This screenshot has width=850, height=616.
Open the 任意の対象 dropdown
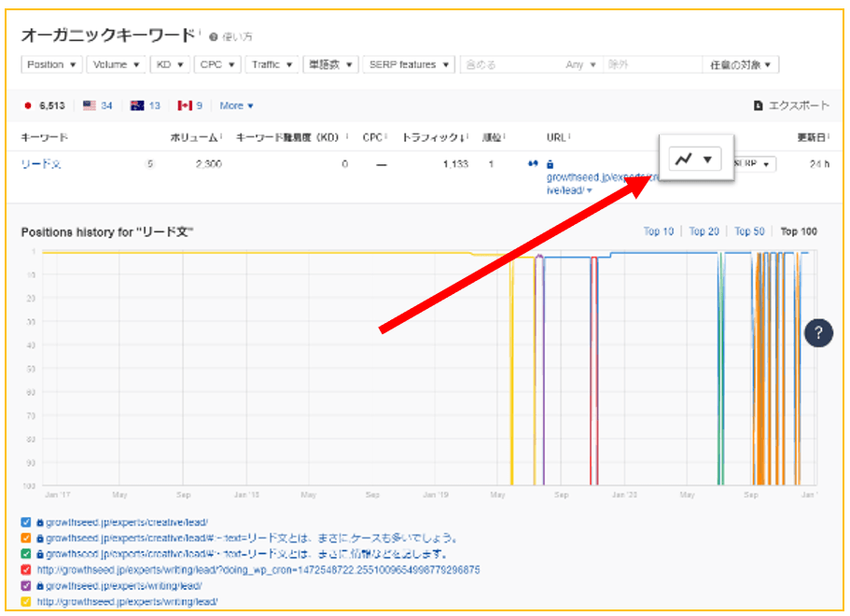[x=739, y=64]
